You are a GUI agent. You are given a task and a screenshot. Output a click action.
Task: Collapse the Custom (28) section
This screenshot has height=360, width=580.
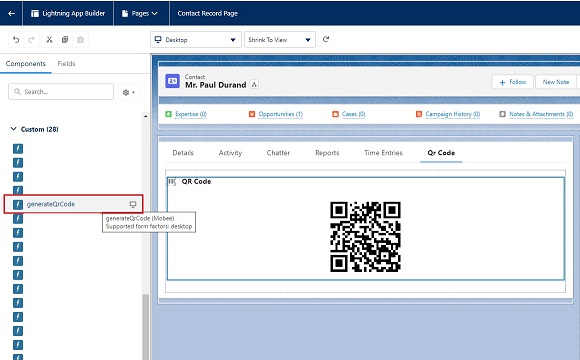coord(14,129)
